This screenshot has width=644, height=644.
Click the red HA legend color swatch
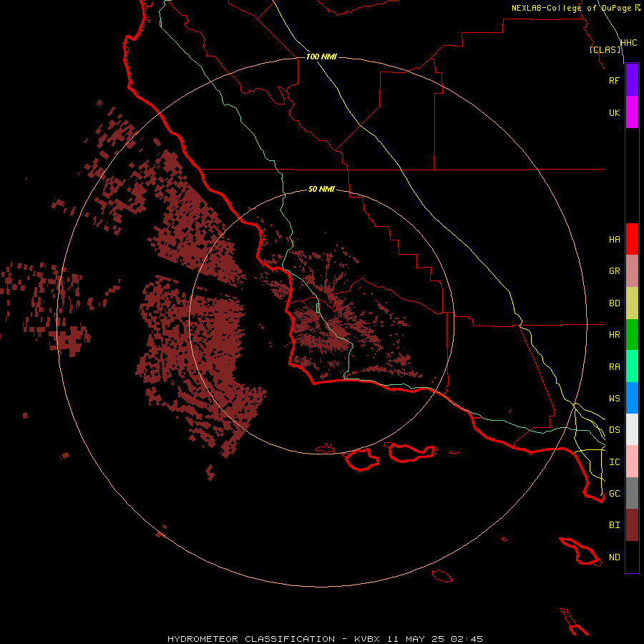632,239
